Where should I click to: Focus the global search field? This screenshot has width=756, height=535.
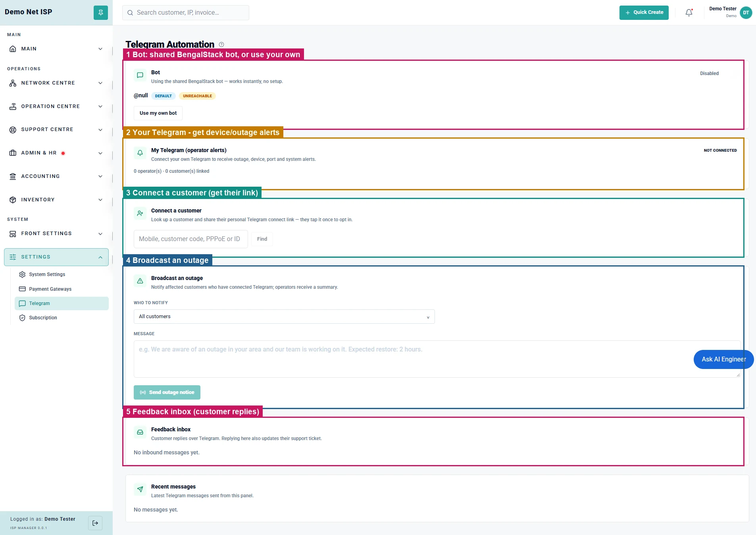(x=186, y=13)
